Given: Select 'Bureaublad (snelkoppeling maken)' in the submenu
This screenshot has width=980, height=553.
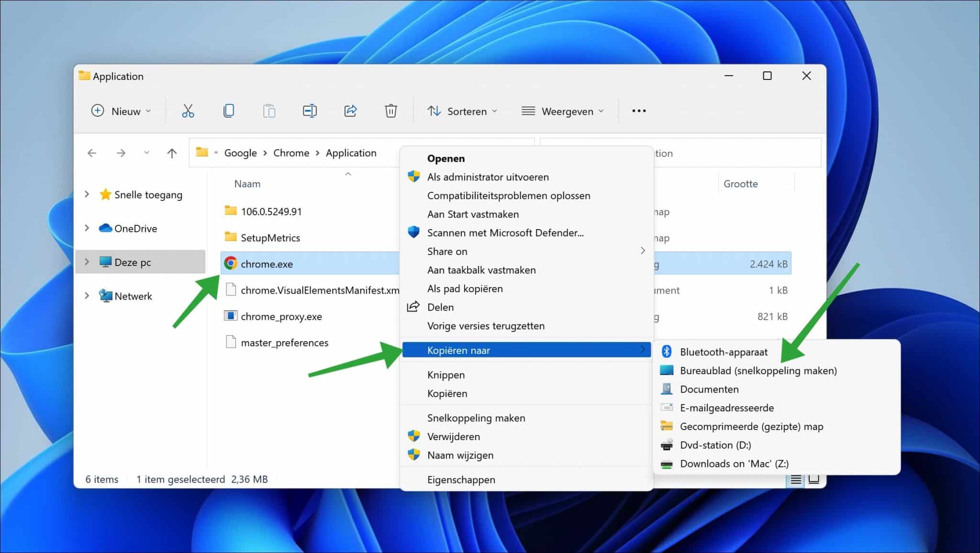Looking at the screenshot, I should [x=758, y=370].
